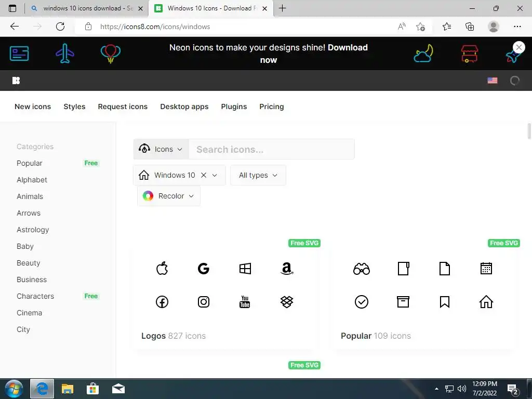
Task: Open the Business category
Action: 32,280
